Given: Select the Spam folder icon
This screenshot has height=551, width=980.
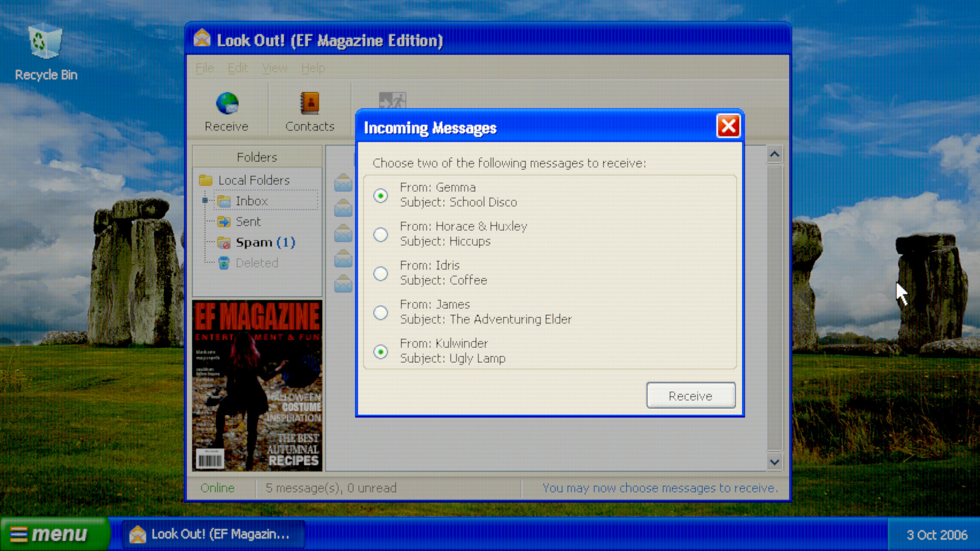Looking at the screenshot, I should (224, 243).
